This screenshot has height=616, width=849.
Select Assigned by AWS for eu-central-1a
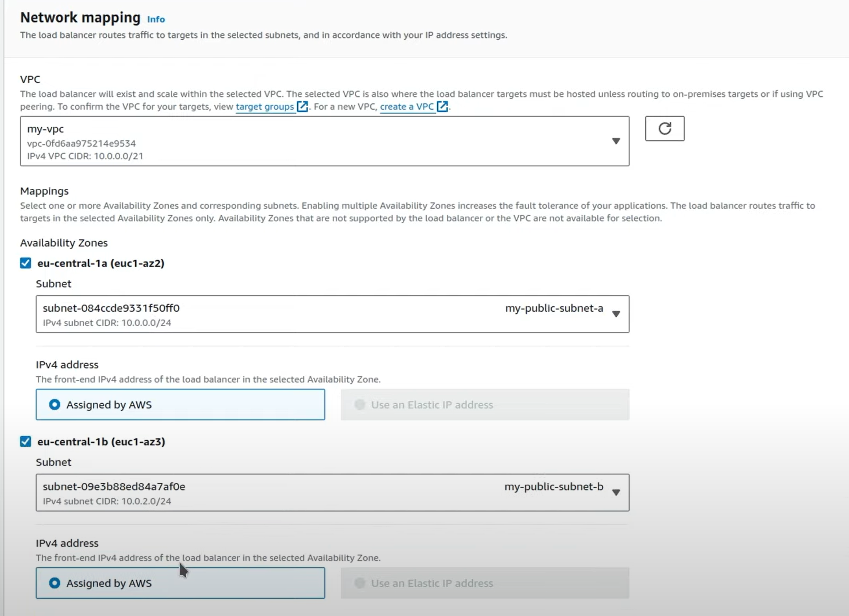[x=55, y=405]
